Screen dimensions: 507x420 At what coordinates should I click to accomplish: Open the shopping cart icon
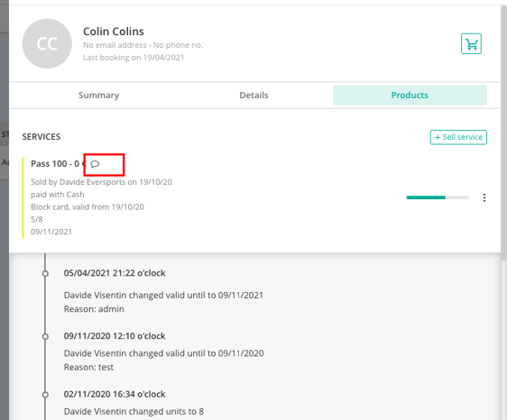[471, 43]
